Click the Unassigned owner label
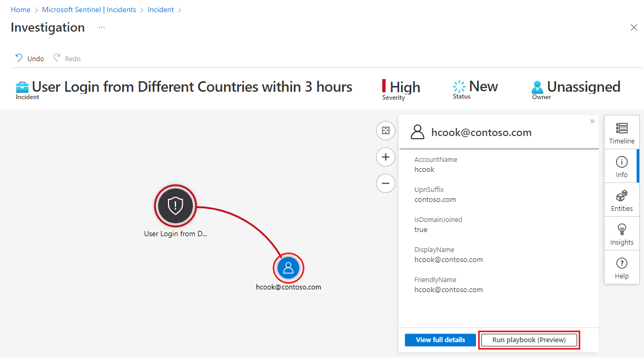 (x=576, y=88)
